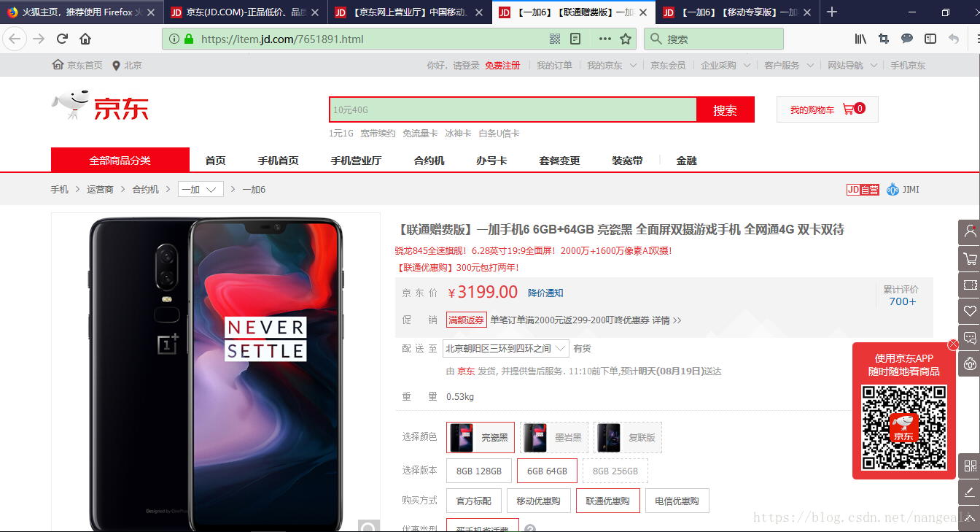980x532 pixels.
Task: Open 全部商品分类 category menu
Action: (120, 160)
